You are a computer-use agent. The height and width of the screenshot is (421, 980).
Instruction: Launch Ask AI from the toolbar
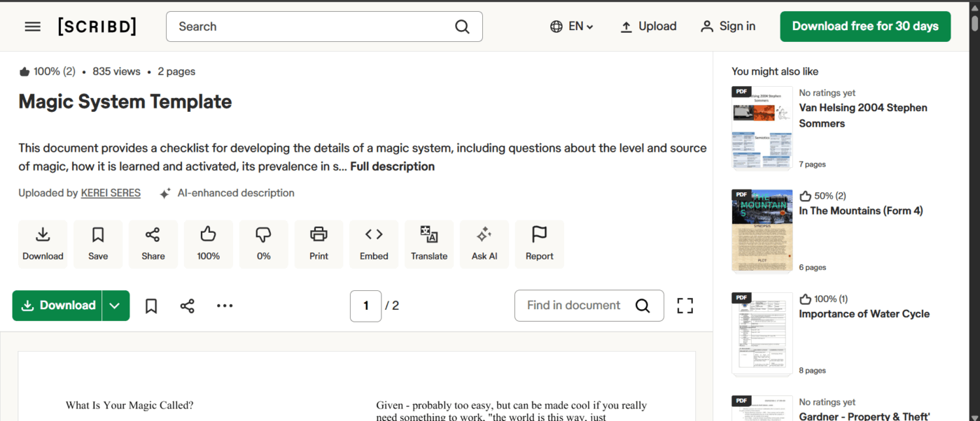(x=484, y=243)
